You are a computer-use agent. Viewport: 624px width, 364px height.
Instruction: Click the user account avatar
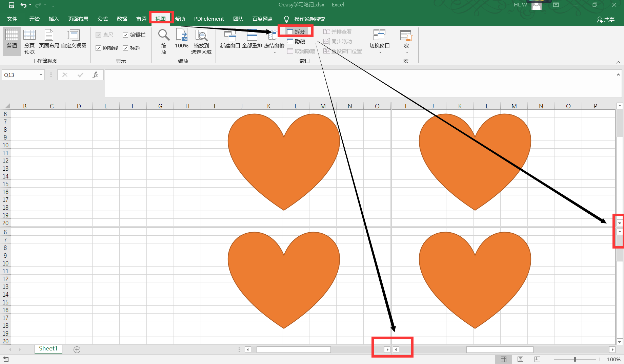(x=537, y=5)
